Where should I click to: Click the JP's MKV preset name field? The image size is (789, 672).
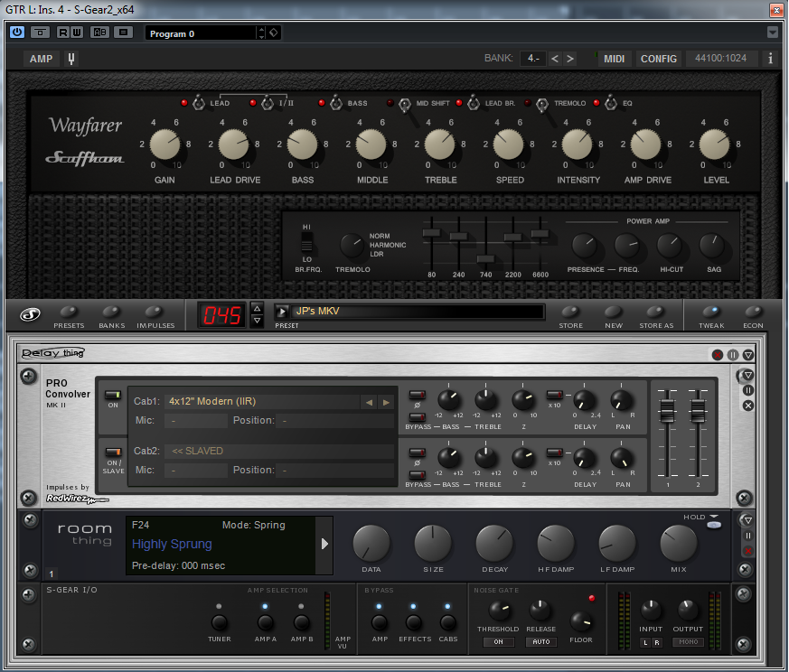click(417, 312)
